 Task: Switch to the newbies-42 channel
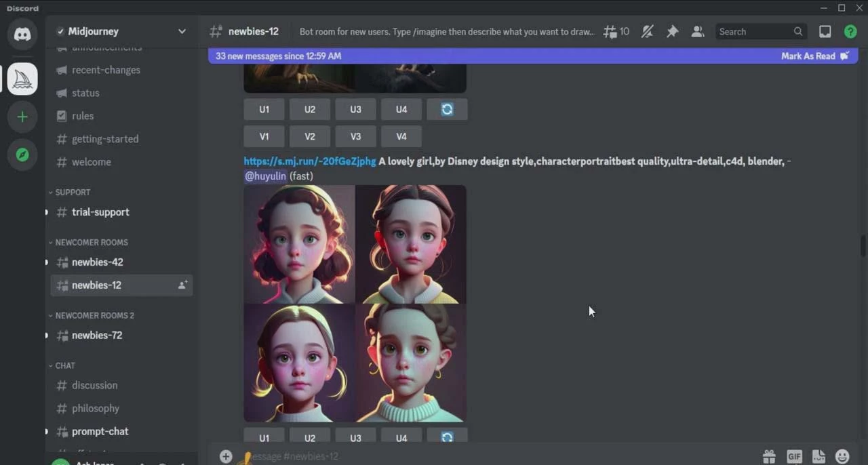coord(97,262)
